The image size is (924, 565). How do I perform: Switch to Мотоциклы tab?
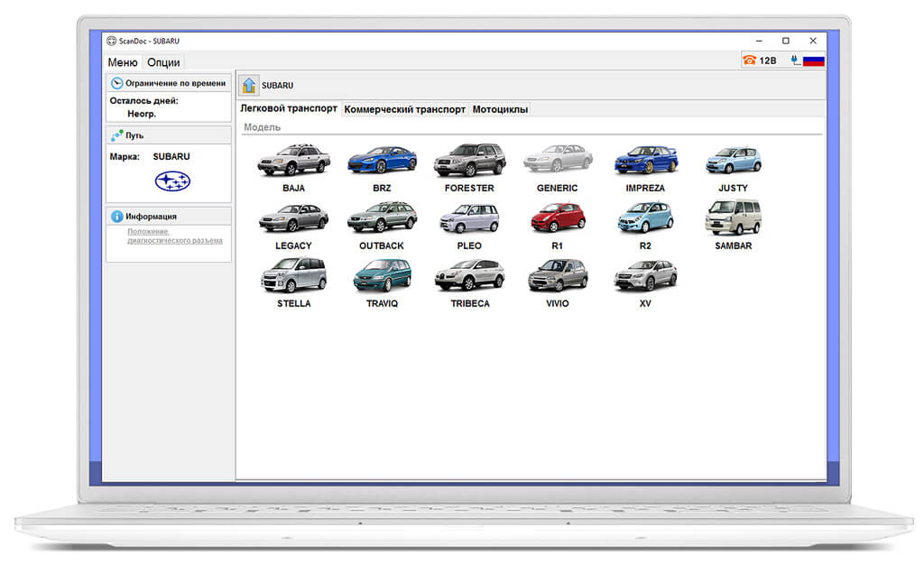(500, 109)
